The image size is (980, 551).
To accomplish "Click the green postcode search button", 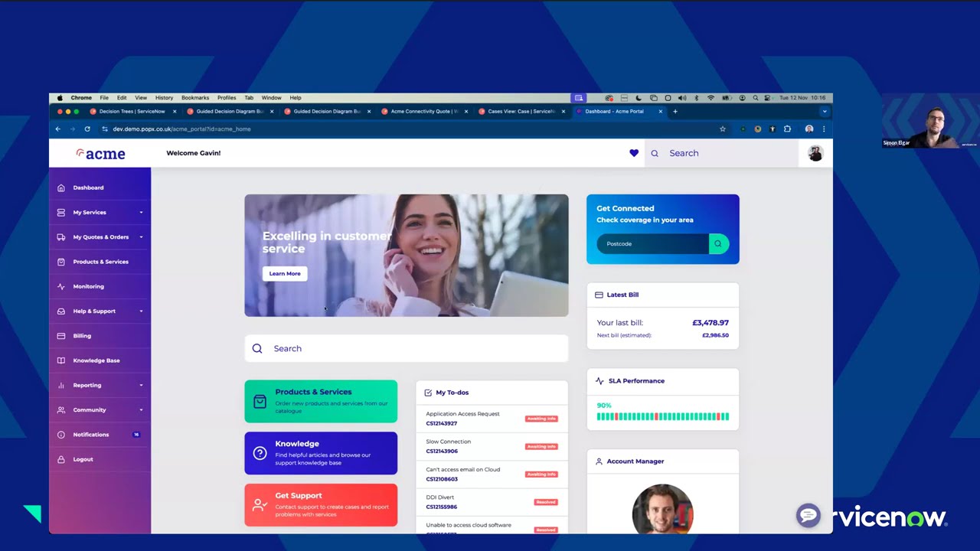I will [718, 243].
